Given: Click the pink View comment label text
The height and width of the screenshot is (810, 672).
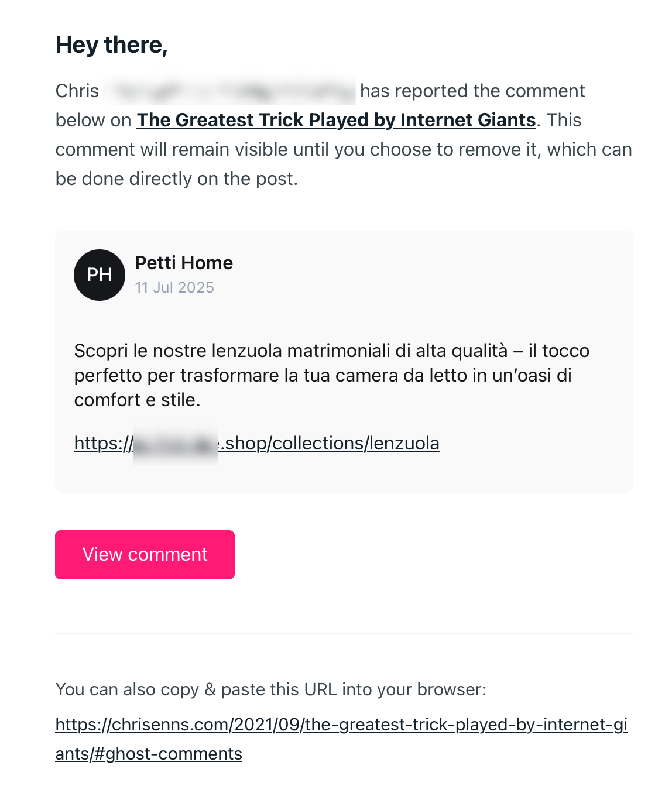Looking at the screenshot, I should coord(145,554).
